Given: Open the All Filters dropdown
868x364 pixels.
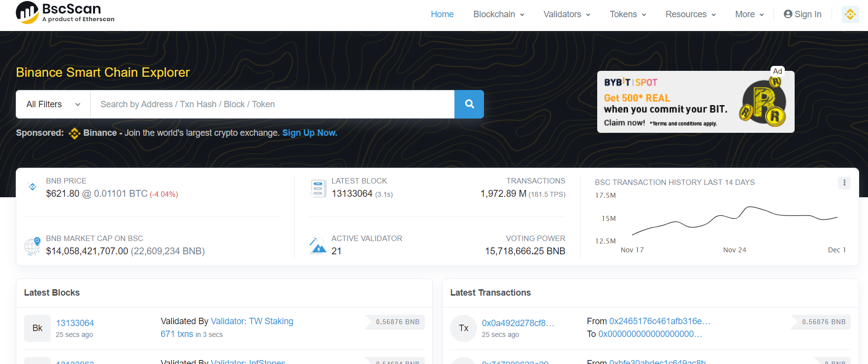Looking at the screenshot, I should [53, 104].
